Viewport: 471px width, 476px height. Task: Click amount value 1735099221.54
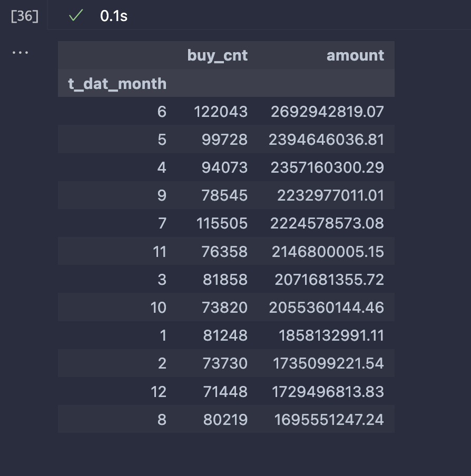(x=329, y=363)
